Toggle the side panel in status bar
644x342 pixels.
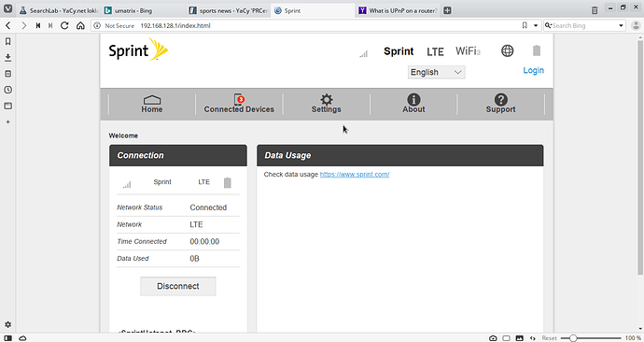(x=7, y=338)
